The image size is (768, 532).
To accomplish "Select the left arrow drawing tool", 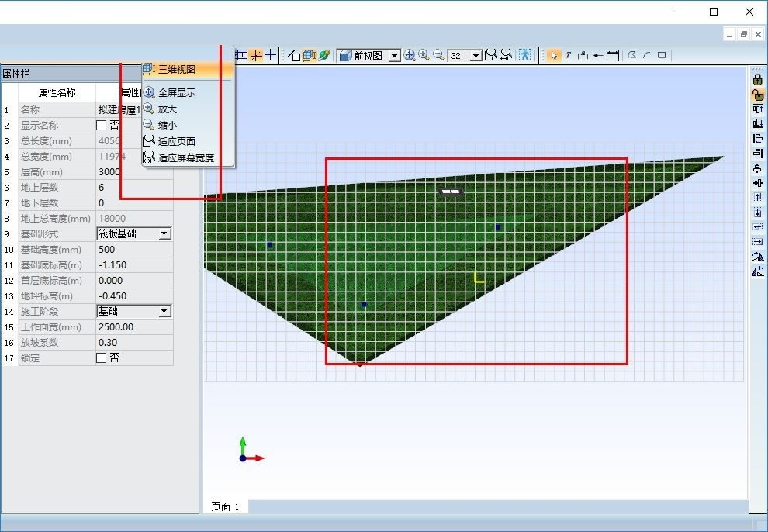I will 597,55.
